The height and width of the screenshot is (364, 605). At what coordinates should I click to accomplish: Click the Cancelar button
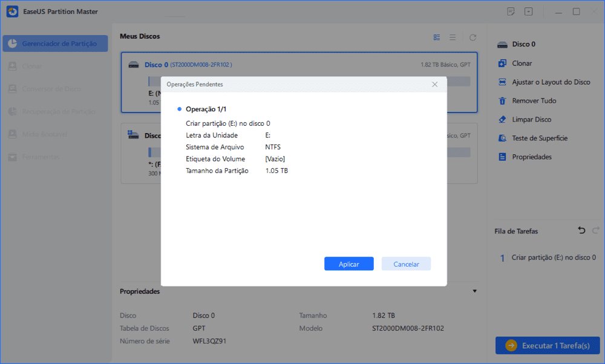click(406, 264)
